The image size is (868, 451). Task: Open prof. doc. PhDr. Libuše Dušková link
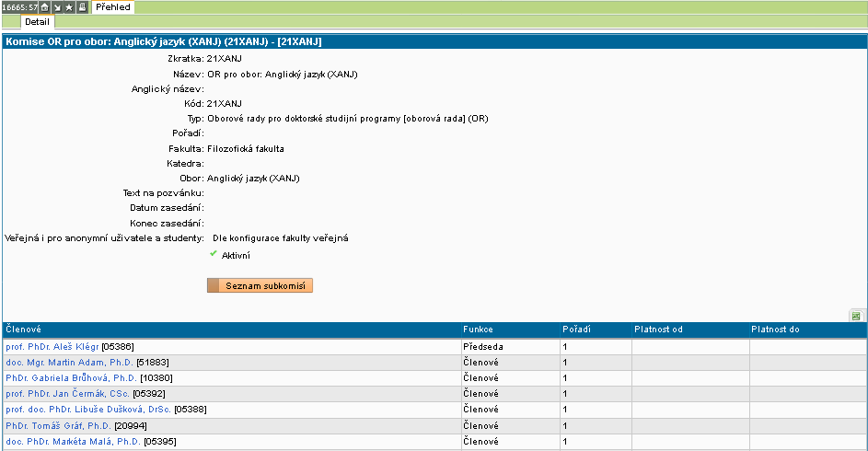point(88,410)
